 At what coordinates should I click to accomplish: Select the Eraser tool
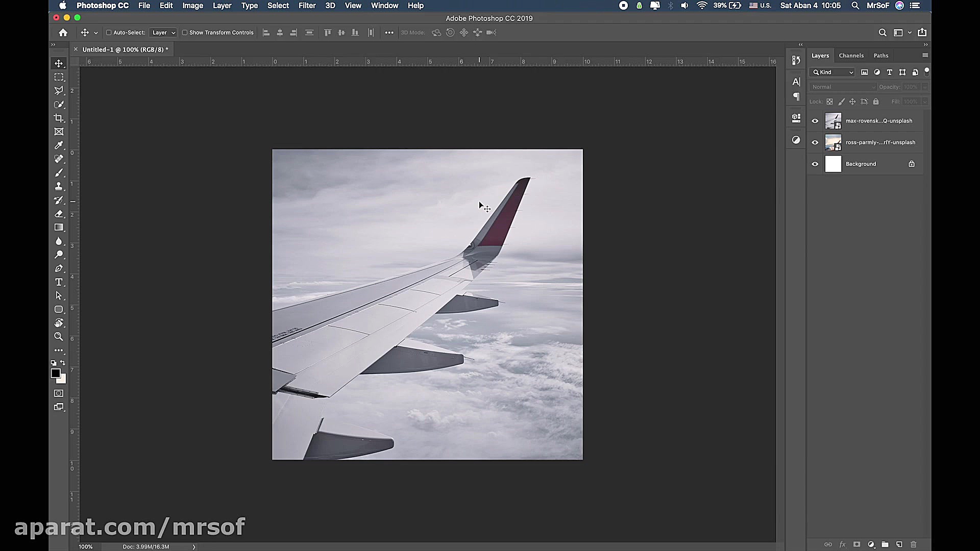[59, 214]
